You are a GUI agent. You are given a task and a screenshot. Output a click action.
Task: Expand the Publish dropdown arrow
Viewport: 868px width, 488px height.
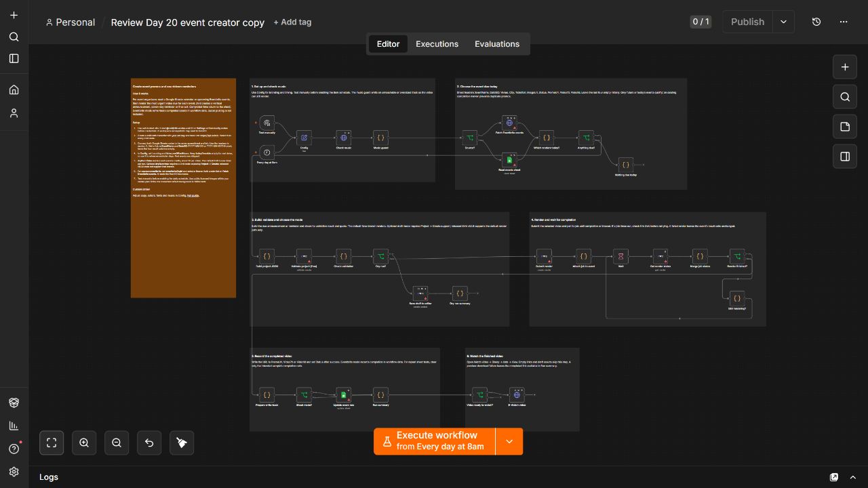[x=783, y=22]
